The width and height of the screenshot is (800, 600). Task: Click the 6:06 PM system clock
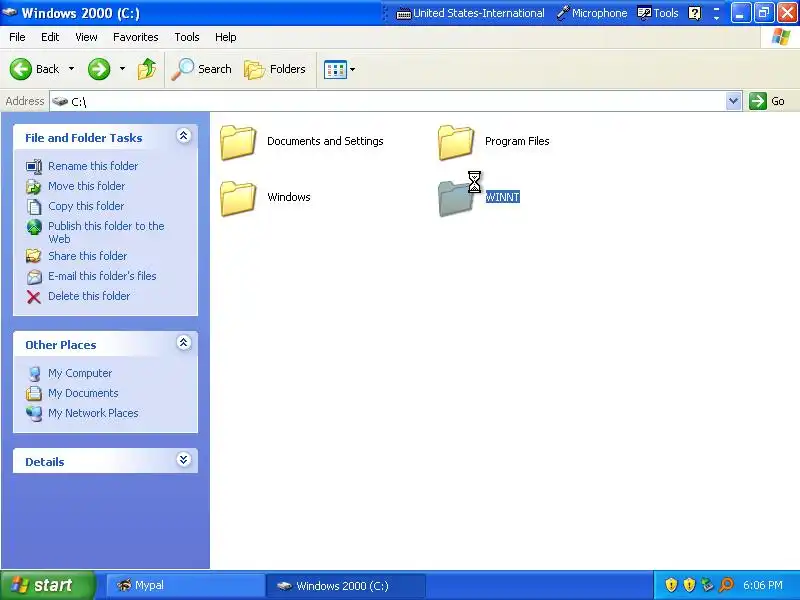763,585
